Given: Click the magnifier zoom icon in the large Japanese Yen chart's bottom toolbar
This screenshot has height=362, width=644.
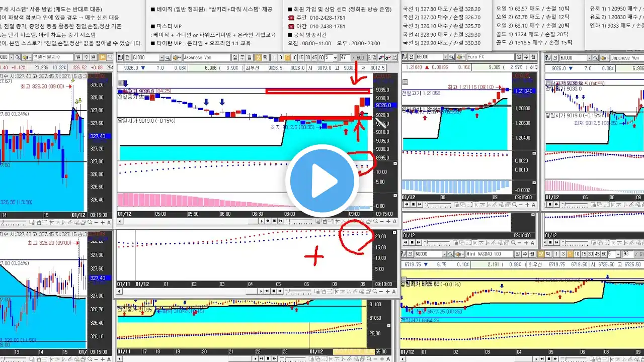Looking at the screenshot, I should tap(375, 221).
